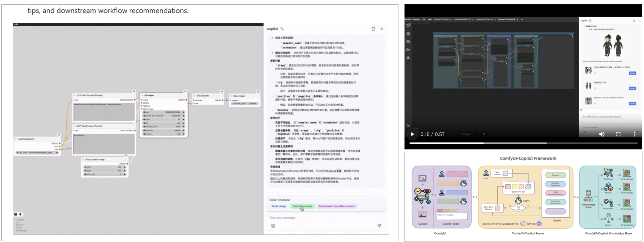Click the dark mode moon icon in video sidebar
This screenshot has height=242, width=644.
[x=408, y=125]
